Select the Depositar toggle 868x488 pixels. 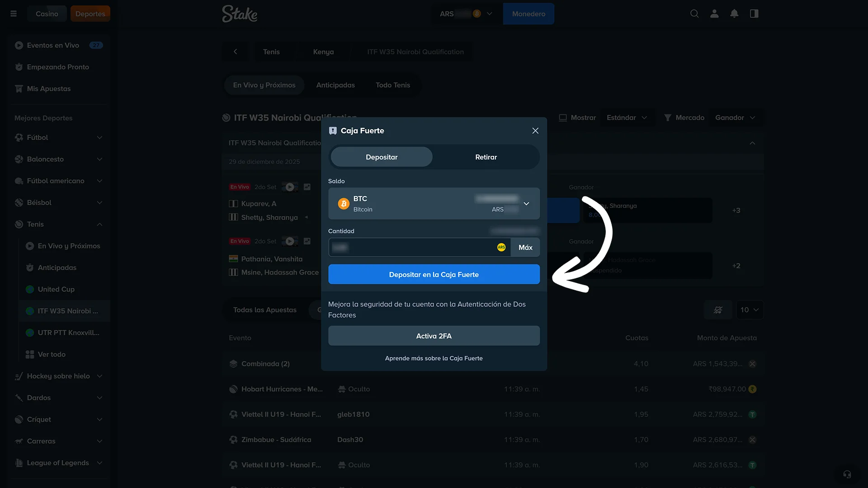tap(382, 157)
